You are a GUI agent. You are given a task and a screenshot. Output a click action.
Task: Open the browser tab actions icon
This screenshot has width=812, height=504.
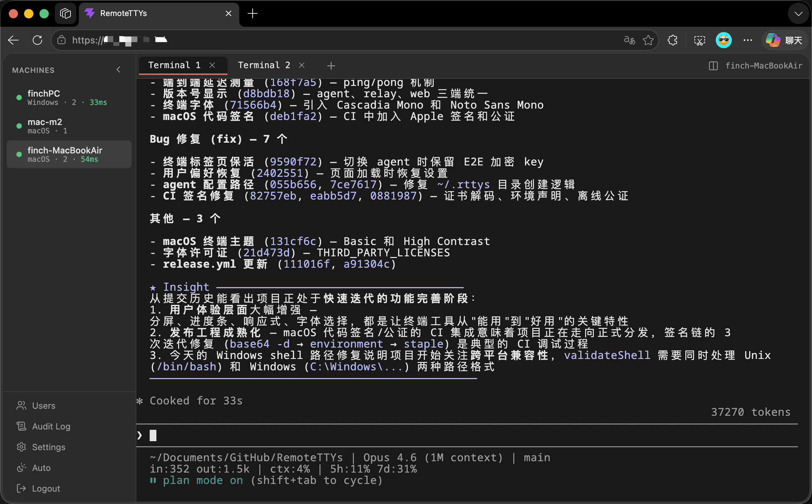pos(65,14)
